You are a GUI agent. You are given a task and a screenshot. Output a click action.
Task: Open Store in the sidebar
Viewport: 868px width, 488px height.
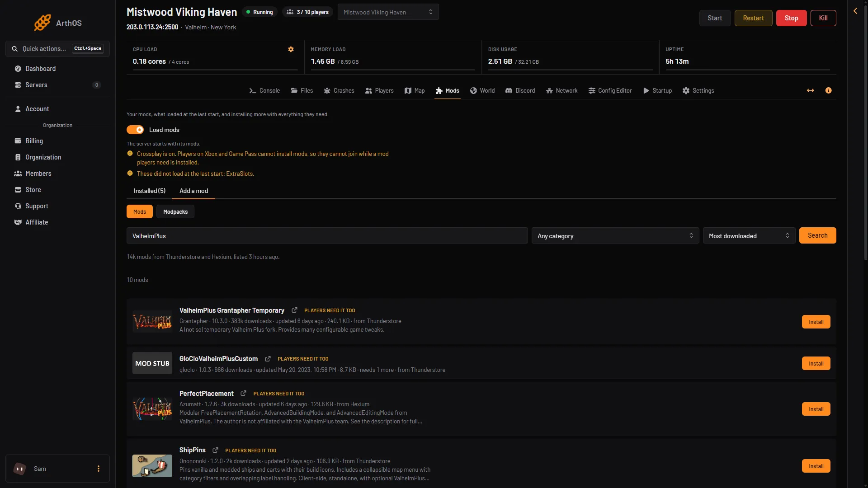point(57,190)
